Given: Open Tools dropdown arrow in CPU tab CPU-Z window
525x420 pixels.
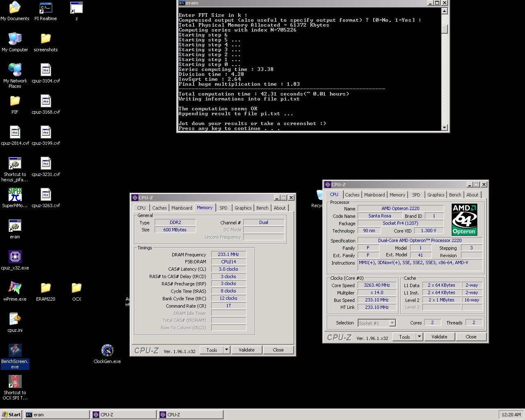Looking at the screenshot, I should pos(419,337).
